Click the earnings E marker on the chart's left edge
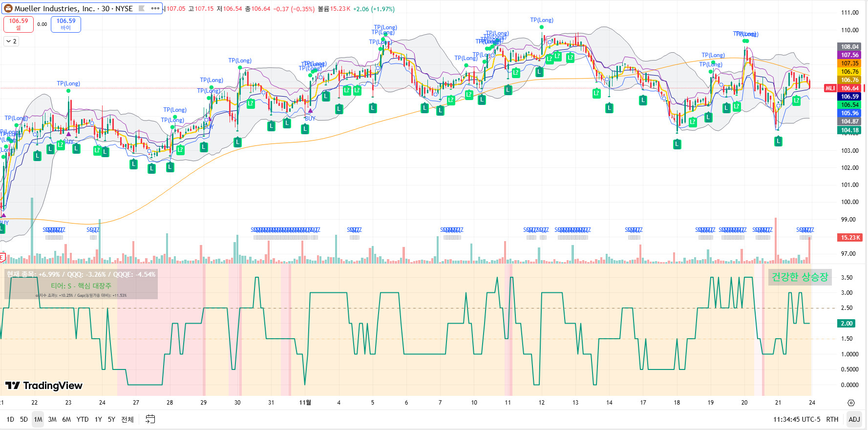Viewport: 868px width, 430px height. coord(2,257)
